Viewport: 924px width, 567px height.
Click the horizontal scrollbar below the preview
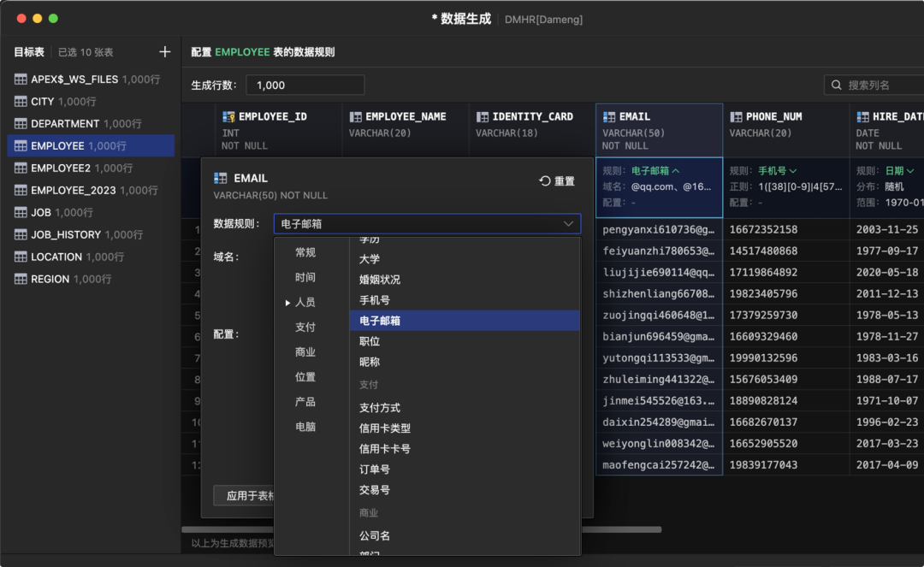421,529
